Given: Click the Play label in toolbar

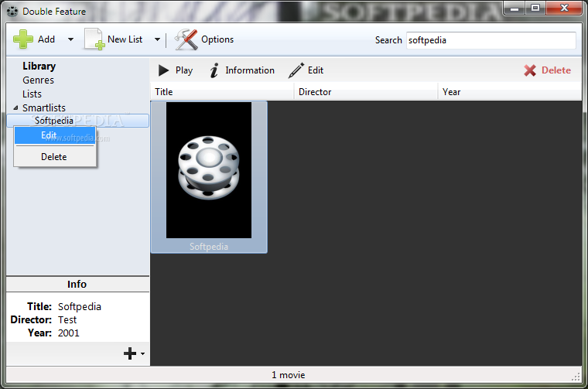Looking at the screenshot, I should (184, 70).
